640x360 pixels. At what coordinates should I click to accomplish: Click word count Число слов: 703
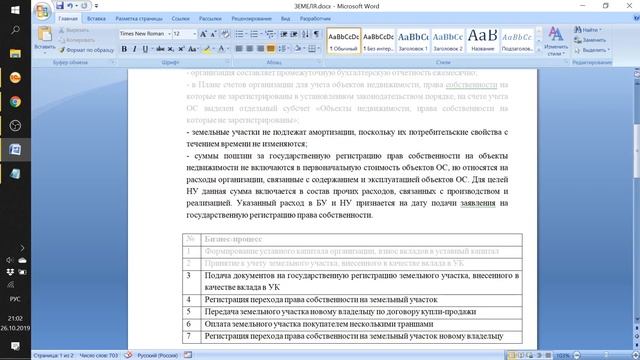click(x=98, y=356)
